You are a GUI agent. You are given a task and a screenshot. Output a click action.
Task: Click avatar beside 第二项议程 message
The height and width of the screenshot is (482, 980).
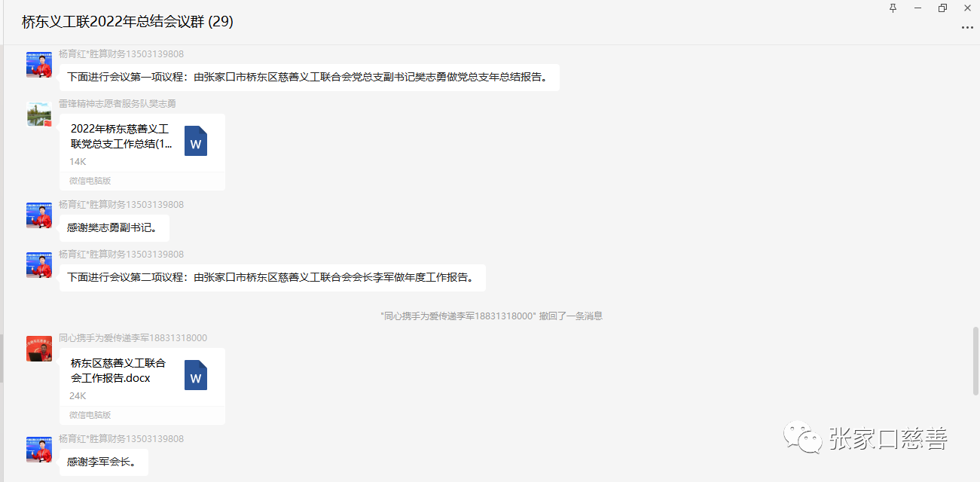point(39,265)
